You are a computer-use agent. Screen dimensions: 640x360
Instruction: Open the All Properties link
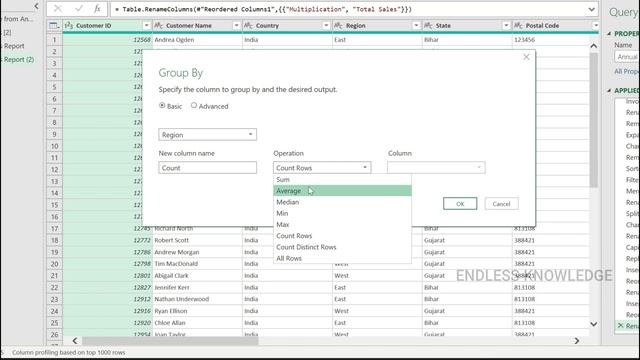(x=627, y=71)
